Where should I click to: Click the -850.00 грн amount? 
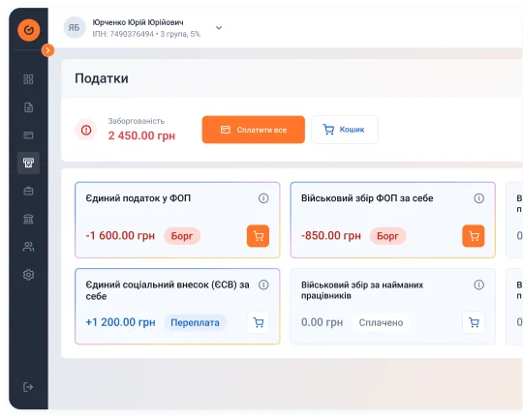[x=331, y=236]
